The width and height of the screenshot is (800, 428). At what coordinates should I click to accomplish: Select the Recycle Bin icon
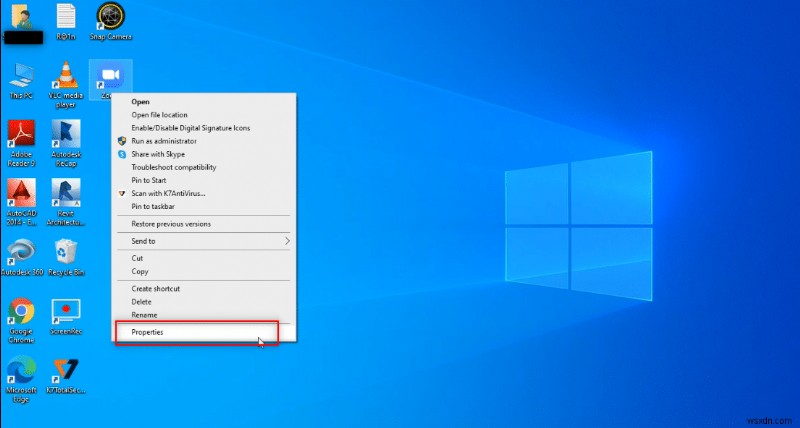[x=66, y=258]
